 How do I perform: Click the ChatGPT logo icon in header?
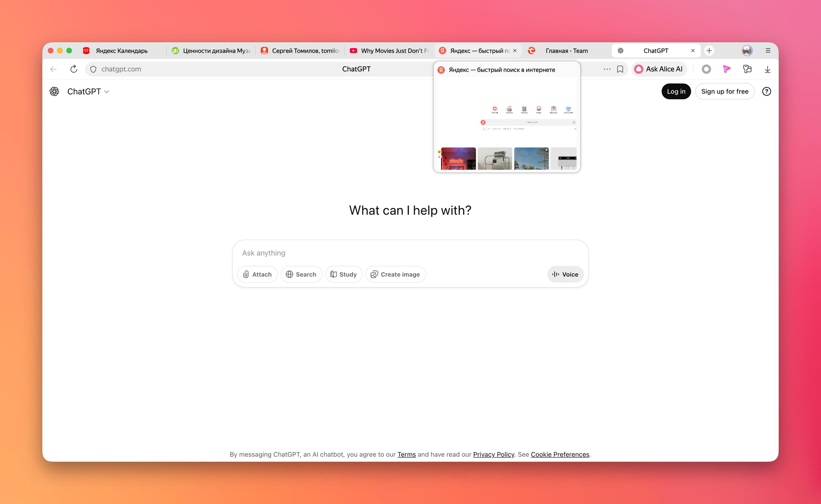54,91
